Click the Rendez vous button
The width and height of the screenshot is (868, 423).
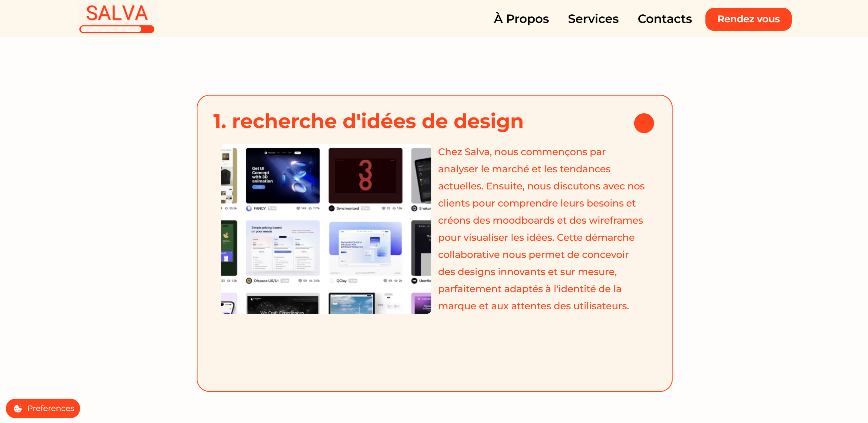point(748,19)
